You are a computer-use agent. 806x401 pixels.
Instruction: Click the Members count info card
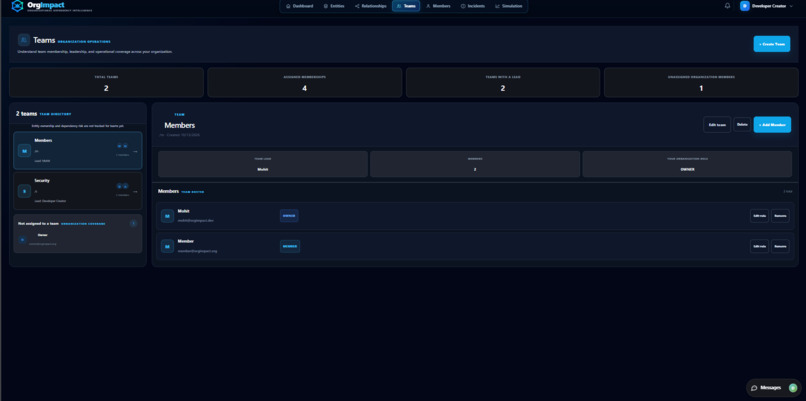click(475, 164)
